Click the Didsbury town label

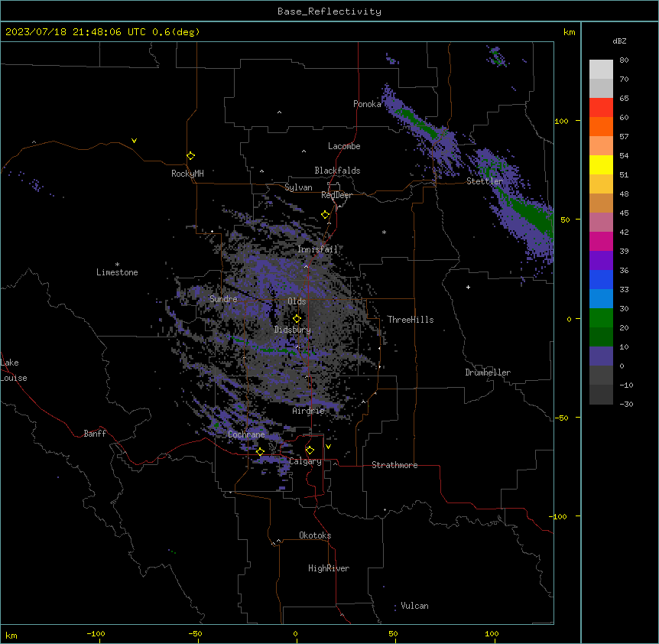293,330
